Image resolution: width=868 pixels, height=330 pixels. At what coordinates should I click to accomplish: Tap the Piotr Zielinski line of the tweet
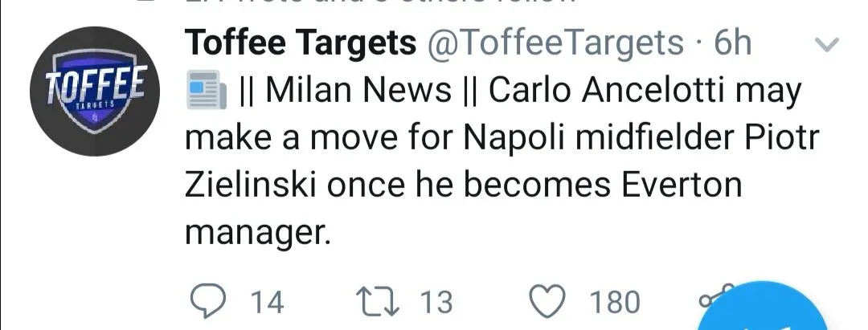pos(461,185)
